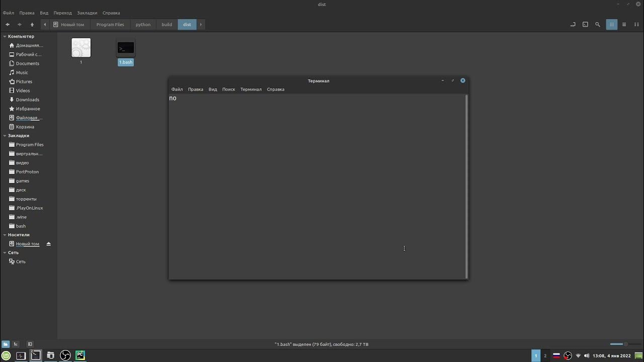Select the file named 1 with gear icon
The image size is (644, 362).
pos(81,51)
